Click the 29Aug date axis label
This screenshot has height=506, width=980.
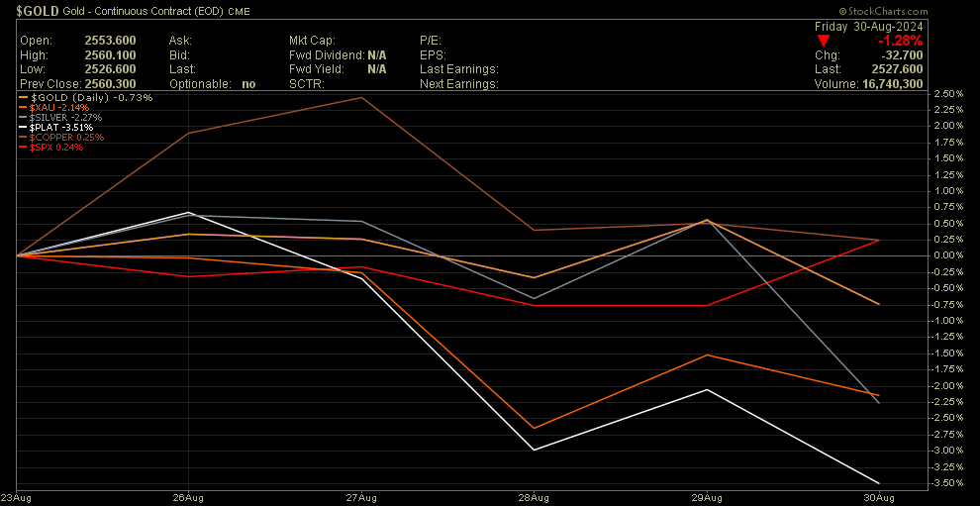point(706,497)
